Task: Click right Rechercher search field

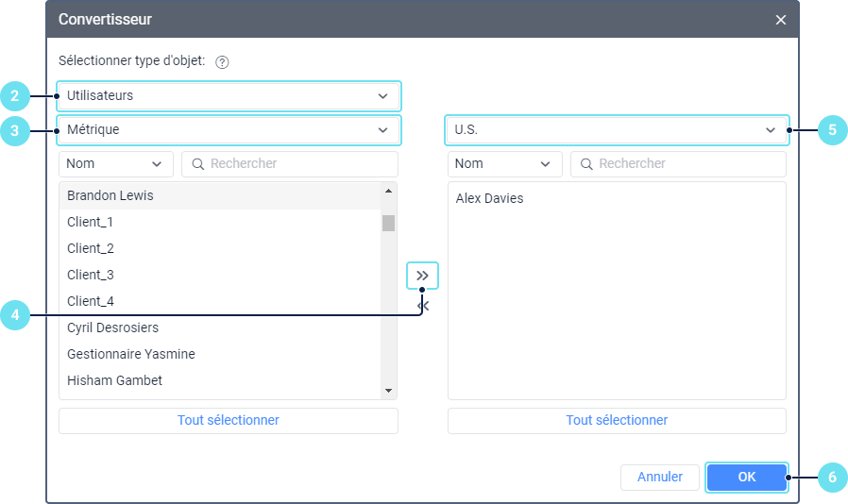Action: 687,164
